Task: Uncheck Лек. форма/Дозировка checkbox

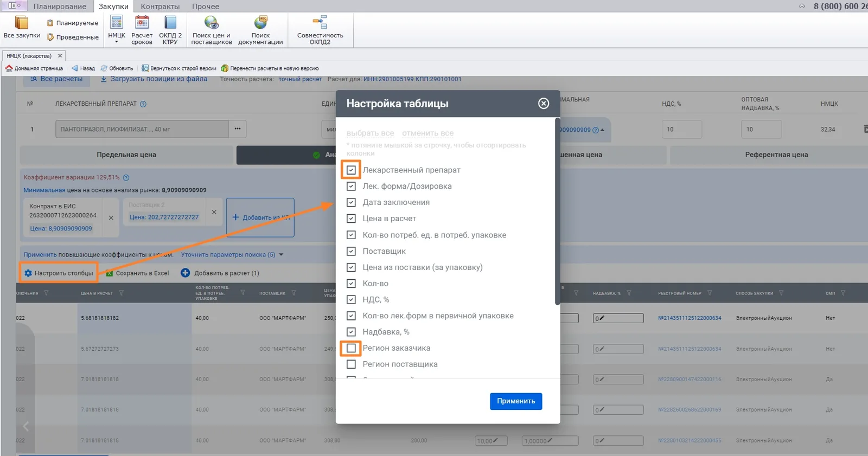Action: (351, 186)
